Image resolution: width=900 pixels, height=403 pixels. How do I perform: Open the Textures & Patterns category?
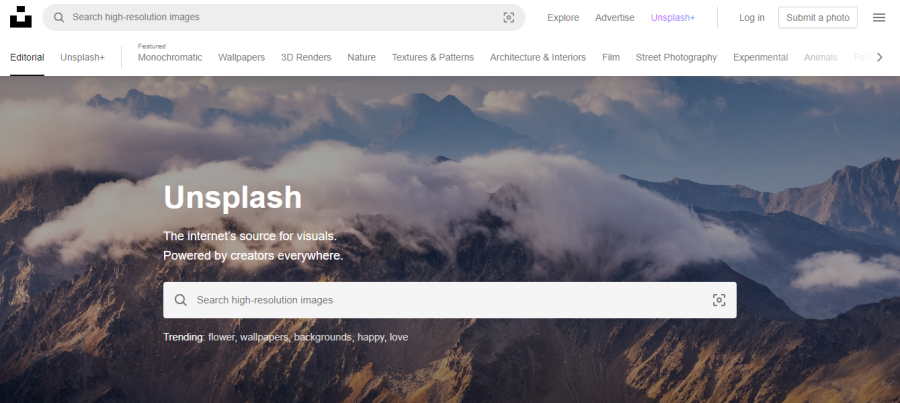pos(433,57)
